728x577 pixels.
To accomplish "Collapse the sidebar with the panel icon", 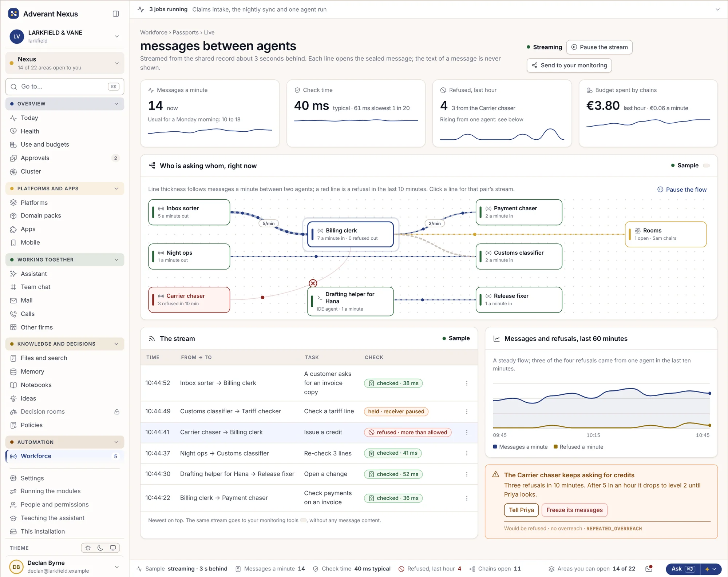I will pyautogui.click(x=116, y=14).
